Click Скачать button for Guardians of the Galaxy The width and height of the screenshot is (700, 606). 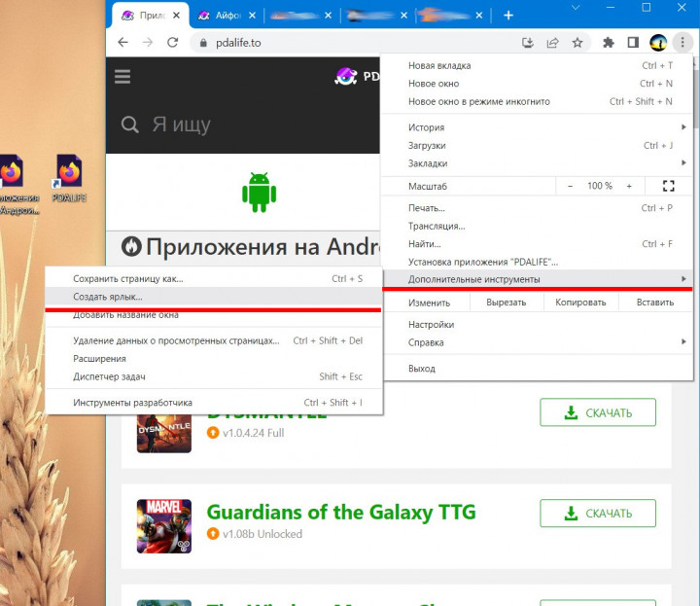click(598, 513)
